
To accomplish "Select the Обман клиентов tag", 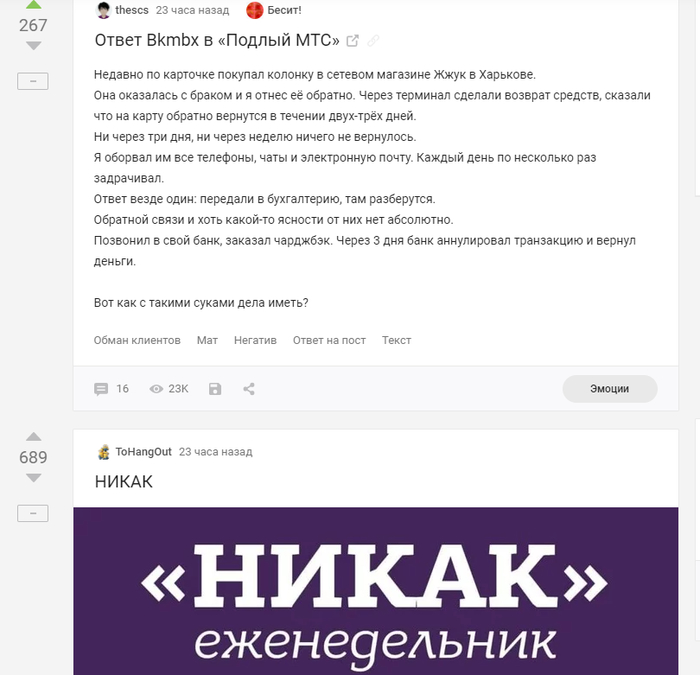I will click(137, 340).
